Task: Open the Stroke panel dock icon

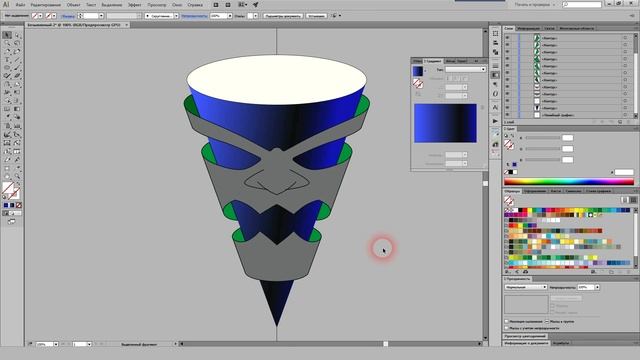Action: click(x=495, y=66)
